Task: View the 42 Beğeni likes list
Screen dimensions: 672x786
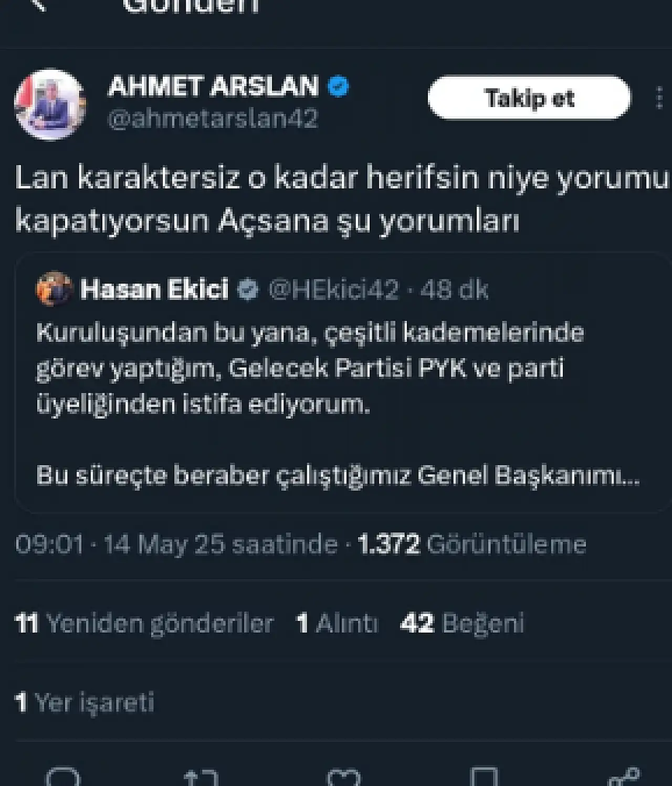Action: [462, 623]
